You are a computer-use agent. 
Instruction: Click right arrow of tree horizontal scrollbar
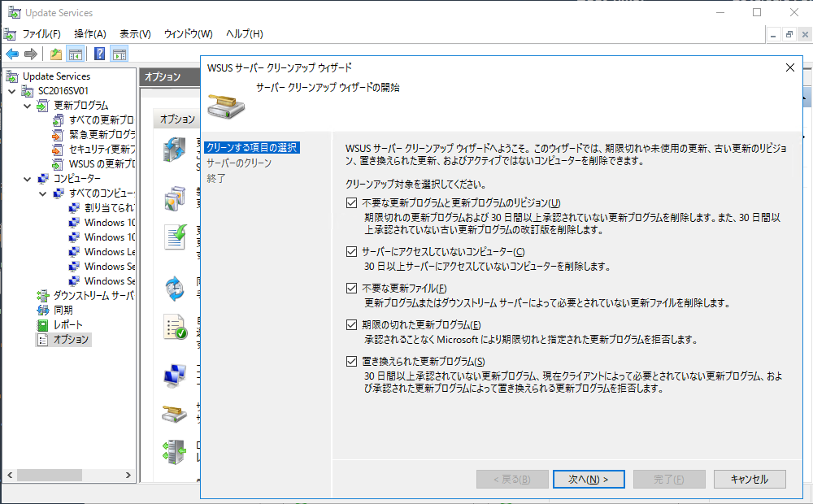click(x=128, y=475)
